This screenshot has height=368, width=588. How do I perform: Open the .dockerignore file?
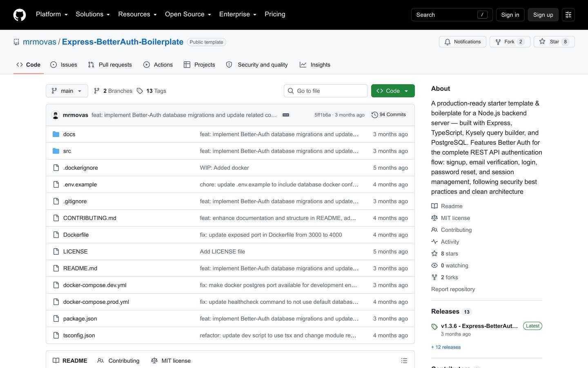pos(80,168)
